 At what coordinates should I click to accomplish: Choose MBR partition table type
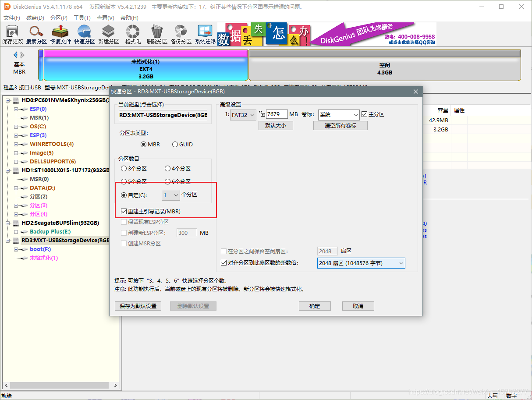coord(144,145)
